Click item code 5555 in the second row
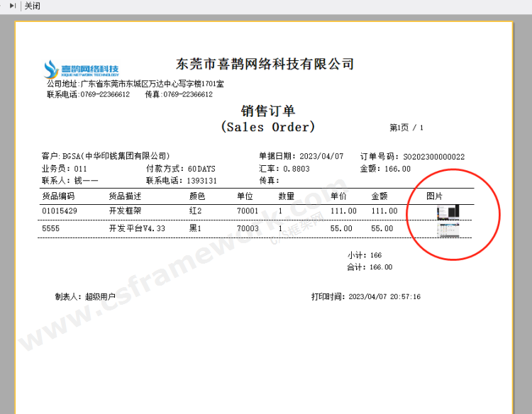Screen dimensions: 532x414 click(x=50, y=229)
